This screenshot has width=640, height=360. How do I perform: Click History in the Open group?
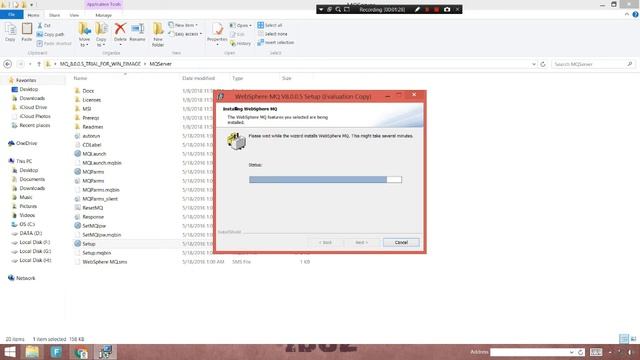240,43
